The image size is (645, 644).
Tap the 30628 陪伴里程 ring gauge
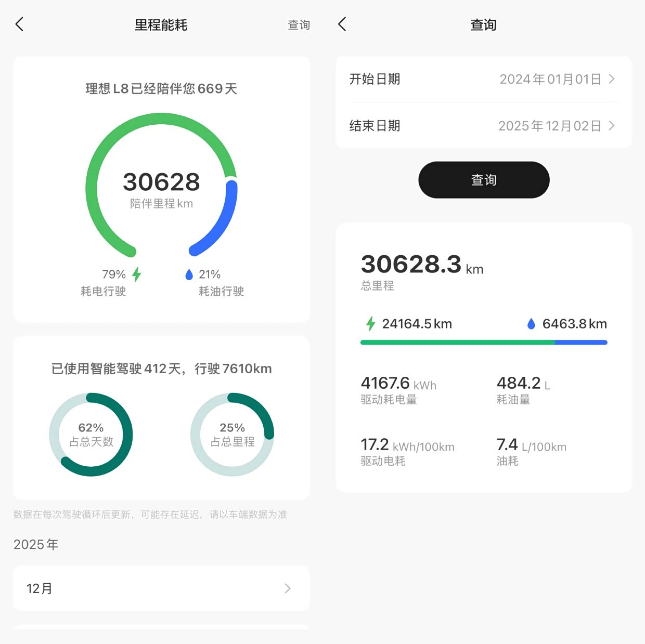(x=161, y=185)
